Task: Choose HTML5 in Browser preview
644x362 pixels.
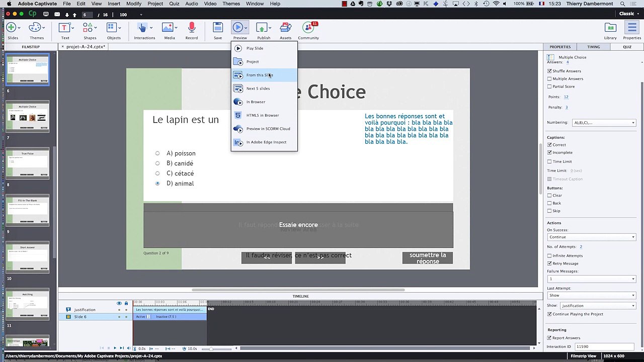Action: click(x=264, y=115)
